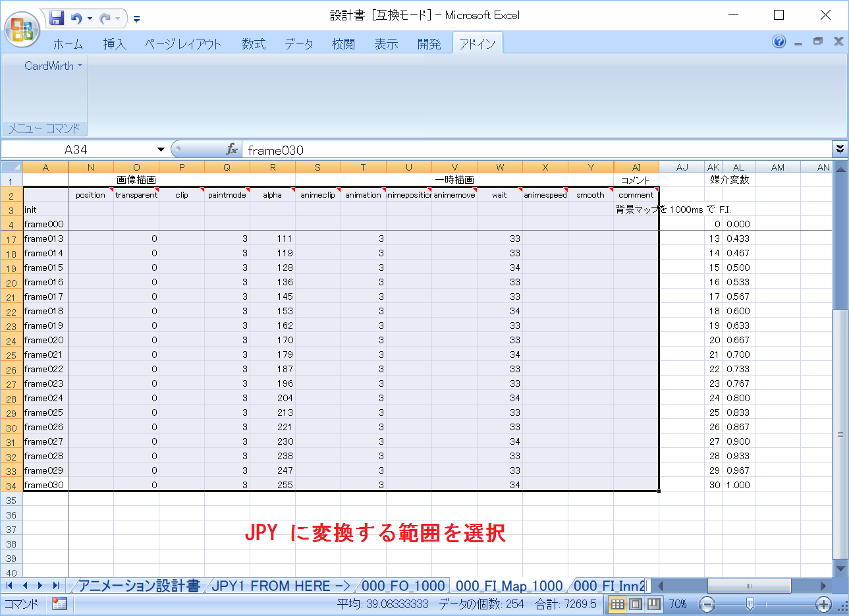Screen dimensions: 849x616
Task: Open the undo history dropdown arrow
Action: point(90,18)
